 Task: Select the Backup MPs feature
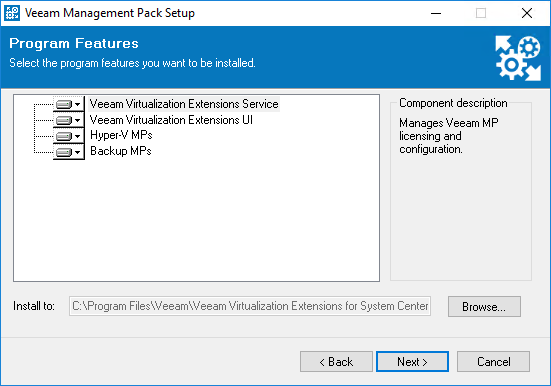(121, 151)
